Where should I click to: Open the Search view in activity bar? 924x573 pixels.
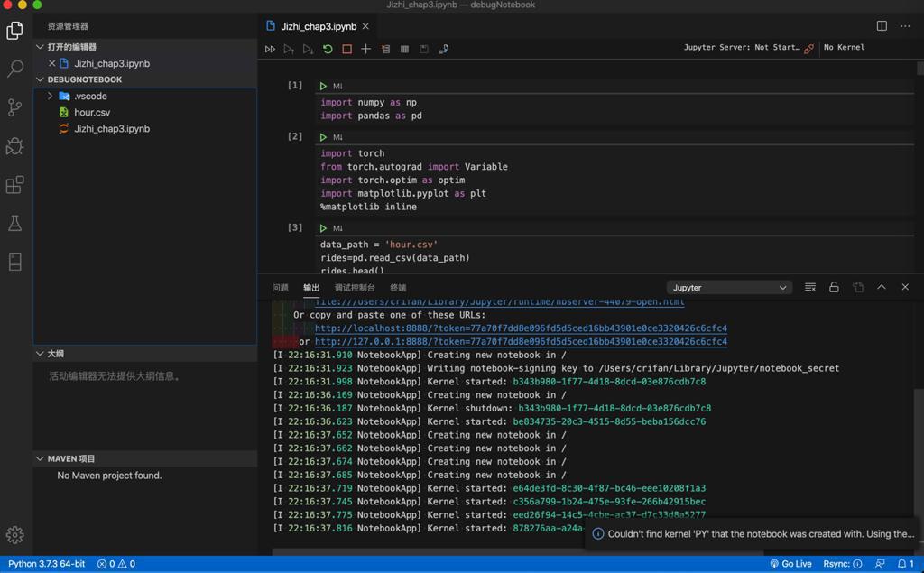coord(15,69)
